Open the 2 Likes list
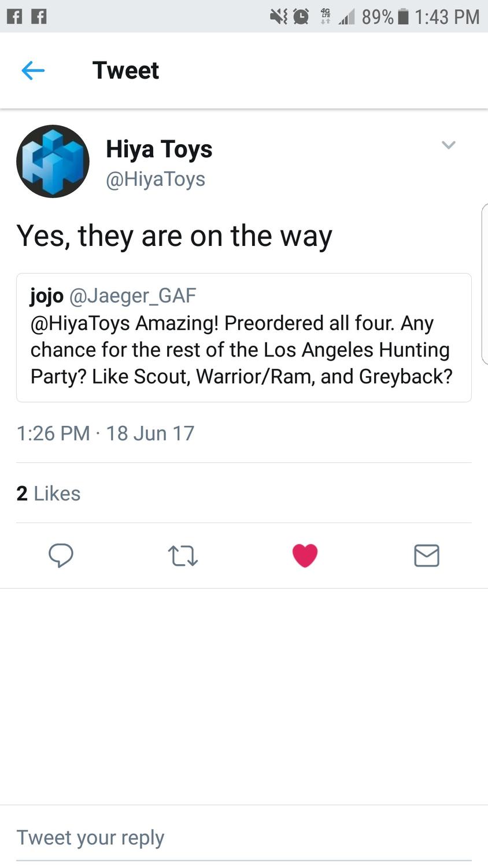The width and height of the screenshot is (488, 868). (x=49, y=494)
